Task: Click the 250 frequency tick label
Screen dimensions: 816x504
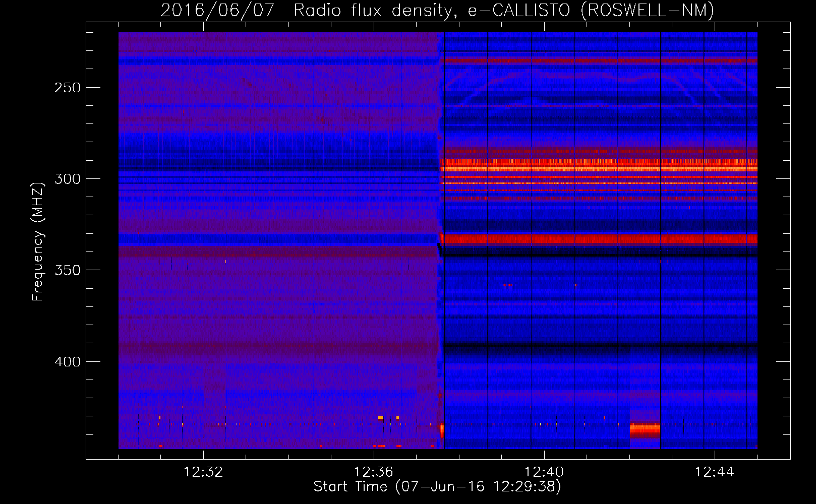Action: pos(68,88)
